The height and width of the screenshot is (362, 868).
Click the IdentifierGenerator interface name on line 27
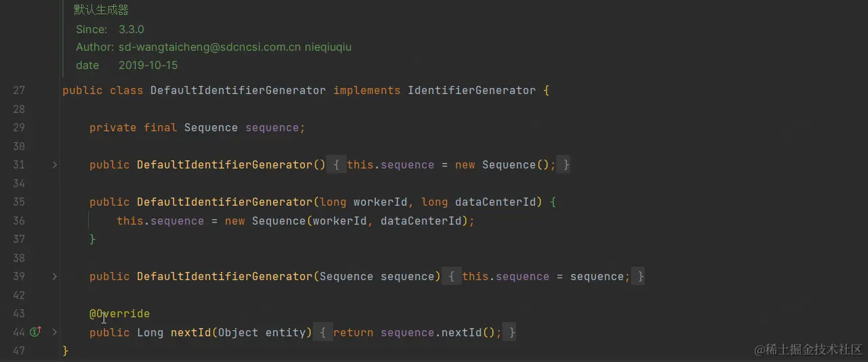point(472,90)
